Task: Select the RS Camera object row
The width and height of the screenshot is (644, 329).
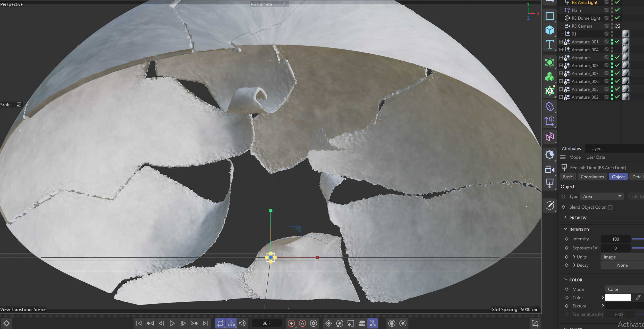Action: (582, 26)
